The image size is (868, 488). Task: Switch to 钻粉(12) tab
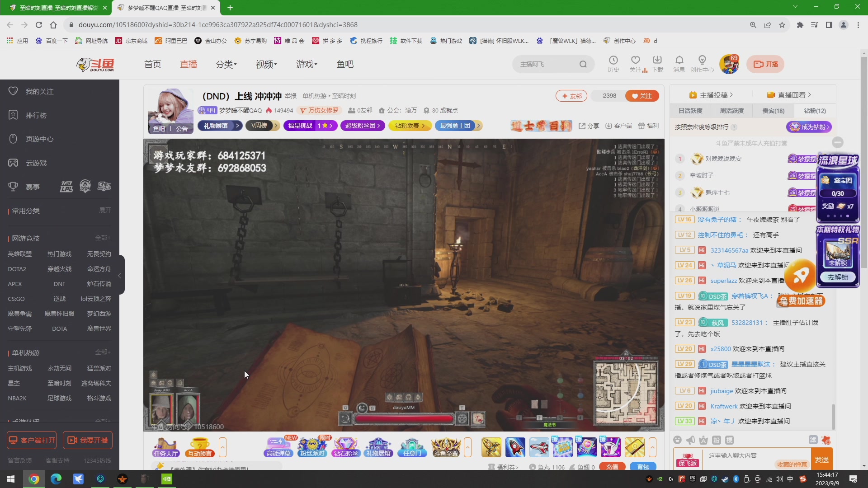(815, 111)
